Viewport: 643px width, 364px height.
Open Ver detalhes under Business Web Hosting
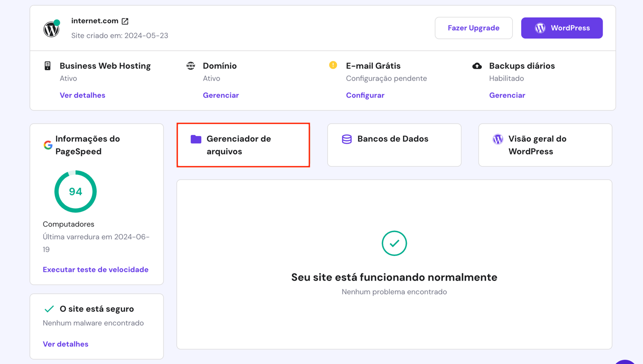[x=83, y=95]
